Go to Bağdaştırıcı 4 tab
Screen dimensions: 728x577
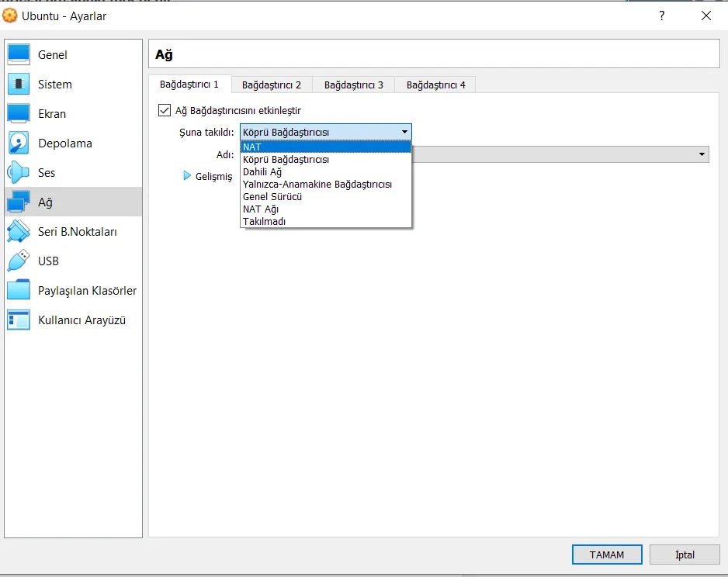(435, 85)
